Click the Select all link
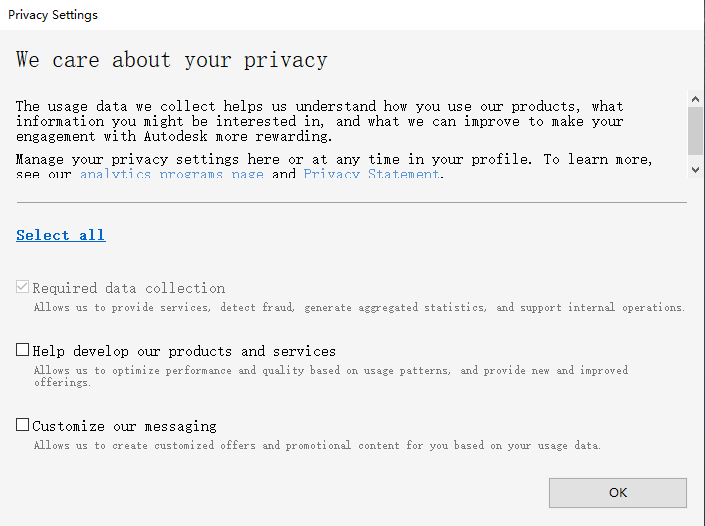Viewport: 705px width, 526px height. pyautogui.click(x=61, y=235)
